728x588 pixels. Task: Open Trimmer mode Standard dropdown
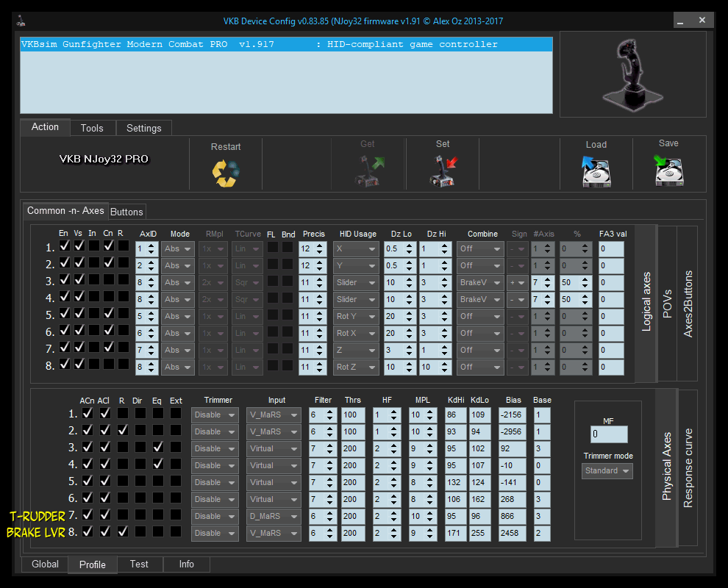coord(607,471)
